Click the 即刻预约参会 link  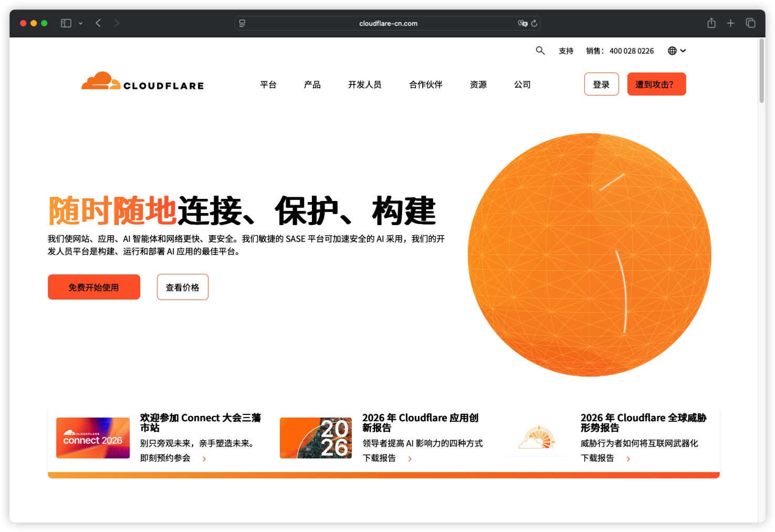point(165,458)
